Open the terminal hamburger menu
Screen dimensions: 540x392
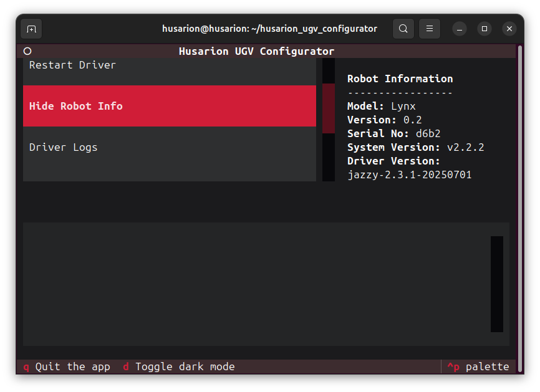430,29
